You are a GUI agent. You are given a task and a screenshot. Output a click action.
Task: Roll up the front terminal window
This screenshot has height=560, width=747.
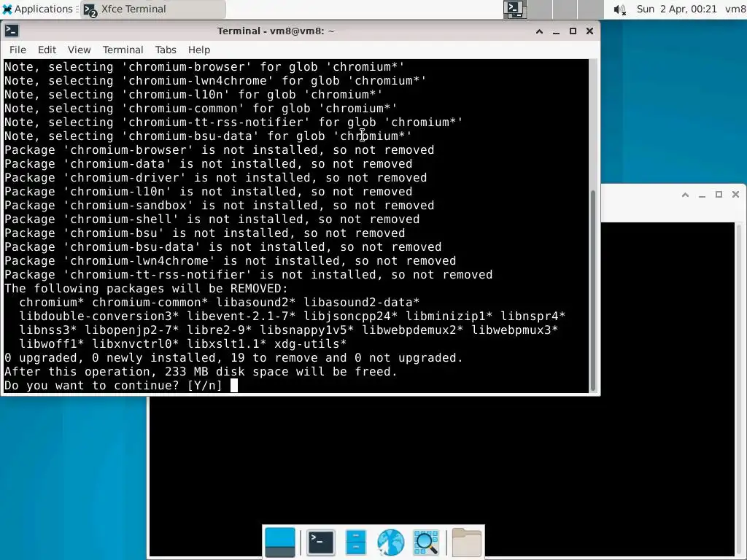pyautogui.click(x=539, y=31)
